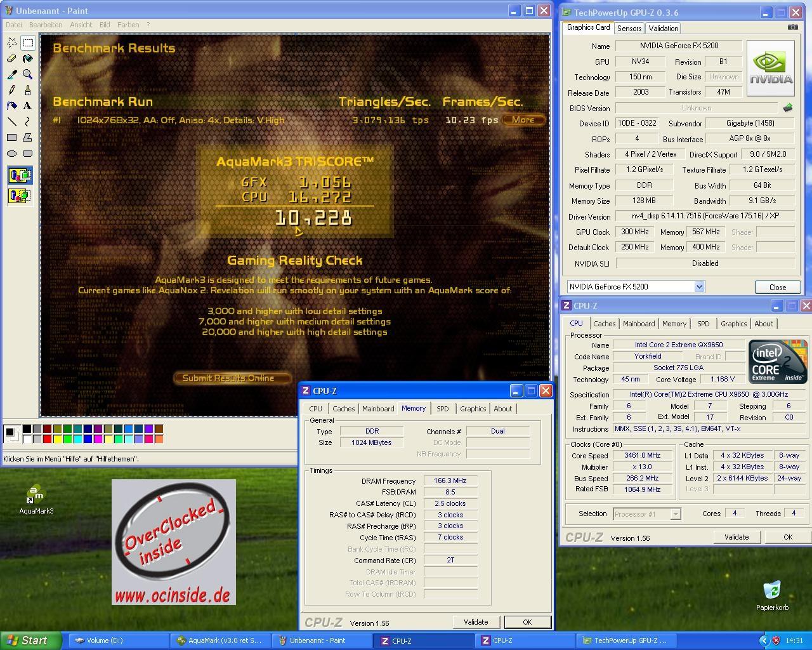Select the Pick Color eyedropper tool
Screen dimensions: 812x650
(x=12, y=74)
